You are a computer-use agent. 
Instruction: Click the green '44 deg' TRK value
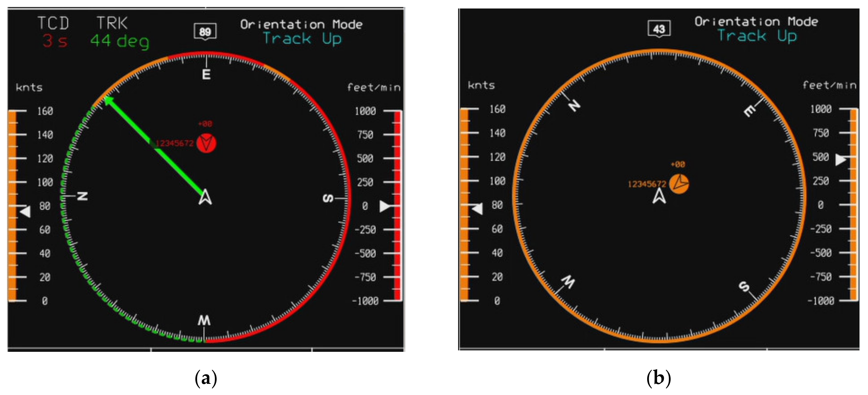pyautogui.click(x=119, y=41)
